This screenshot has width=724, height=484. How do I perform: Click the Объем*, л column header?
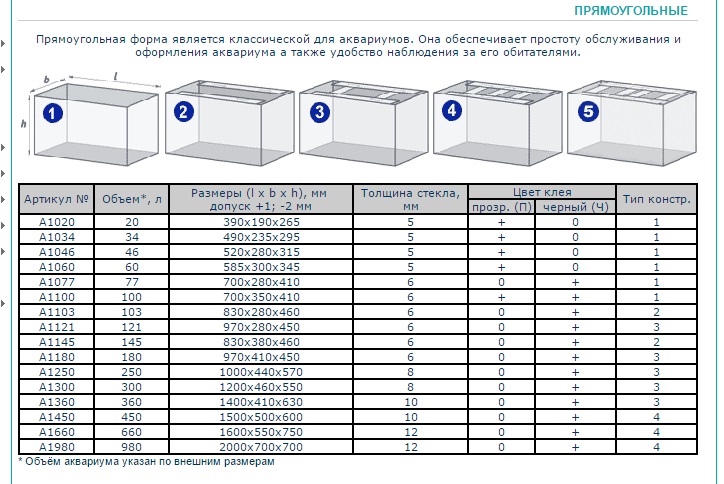tap(132, 199)
